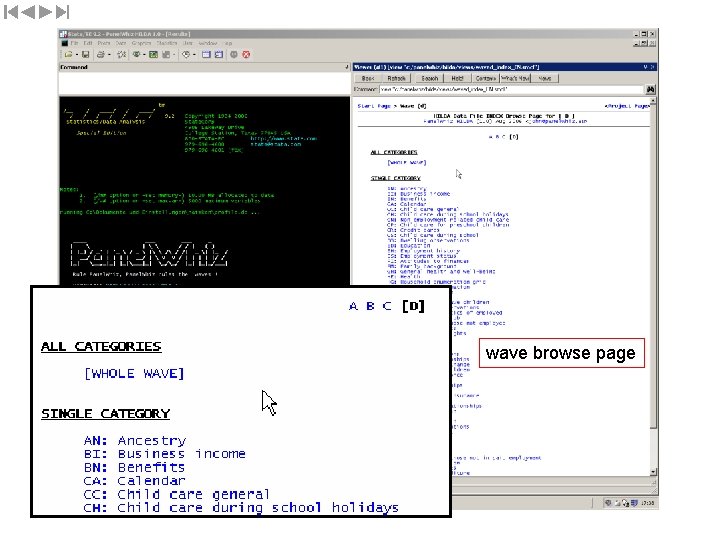The image size is (720, 540).
Task: Follow the Project Page link
Action: 627,106
